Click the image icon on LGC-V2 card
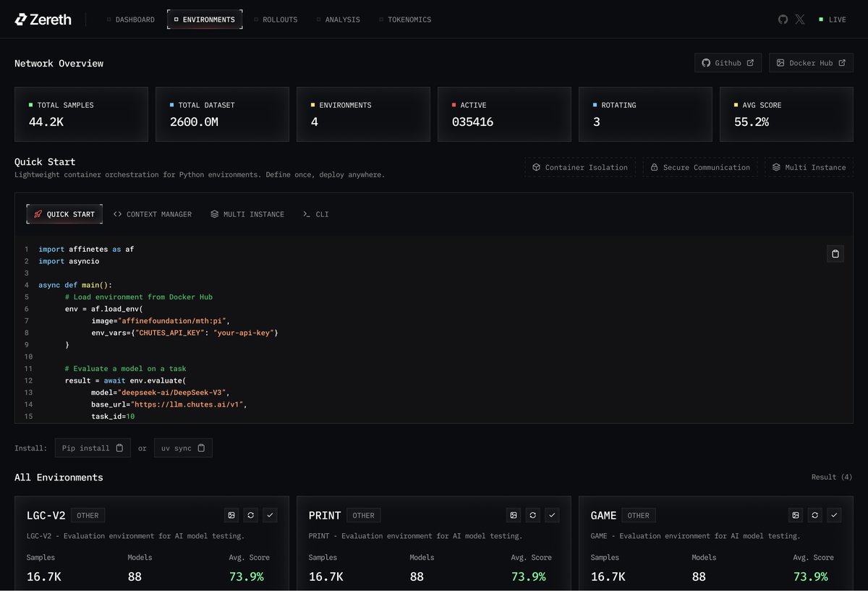This screenshot has height=591, width=868. pos(231,515)
